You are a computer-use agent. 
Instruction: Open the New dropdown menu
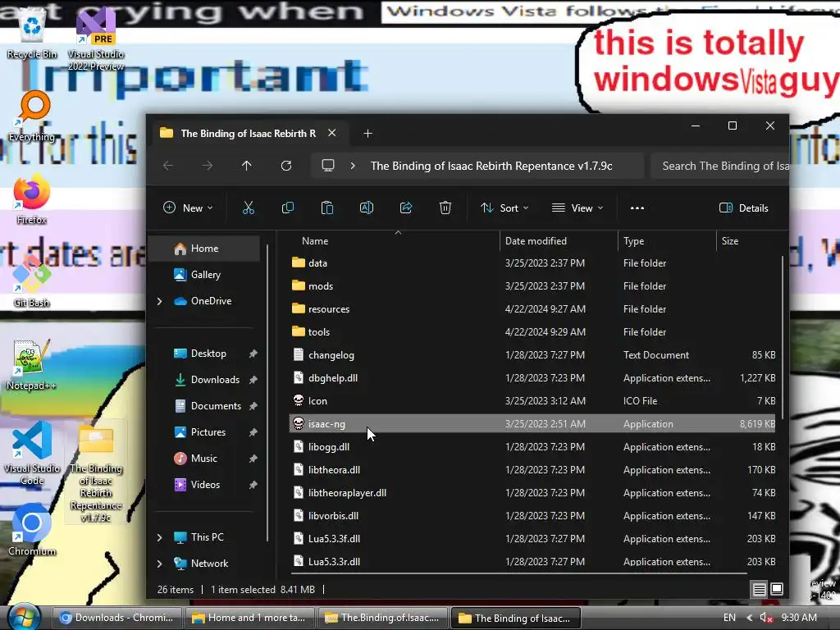(x=188, y=208)
